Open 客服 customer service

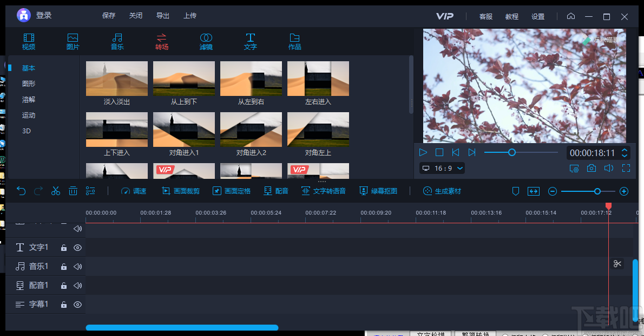coord(486,16)
